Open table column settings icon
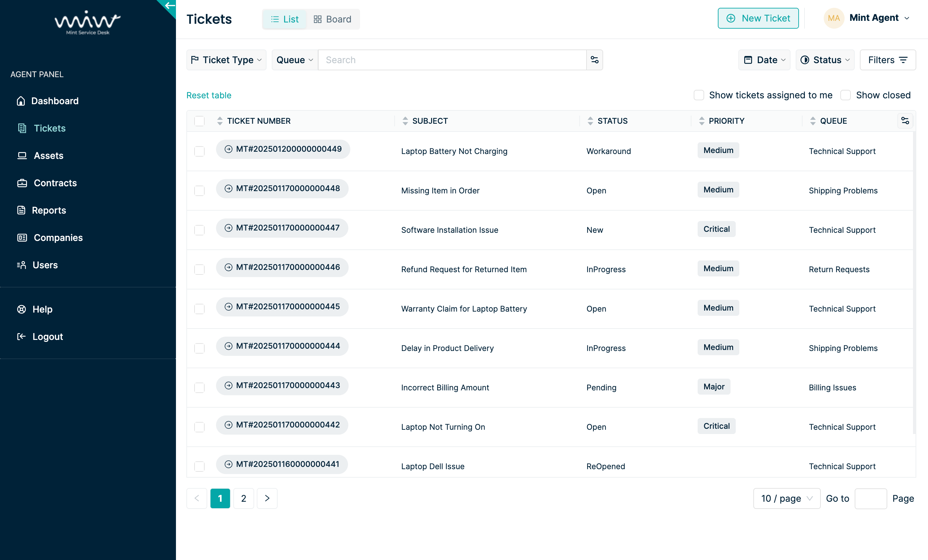Image resolution: width=928 pixels, height=560 pixels. pyautogui.click(x=905, y=121)
